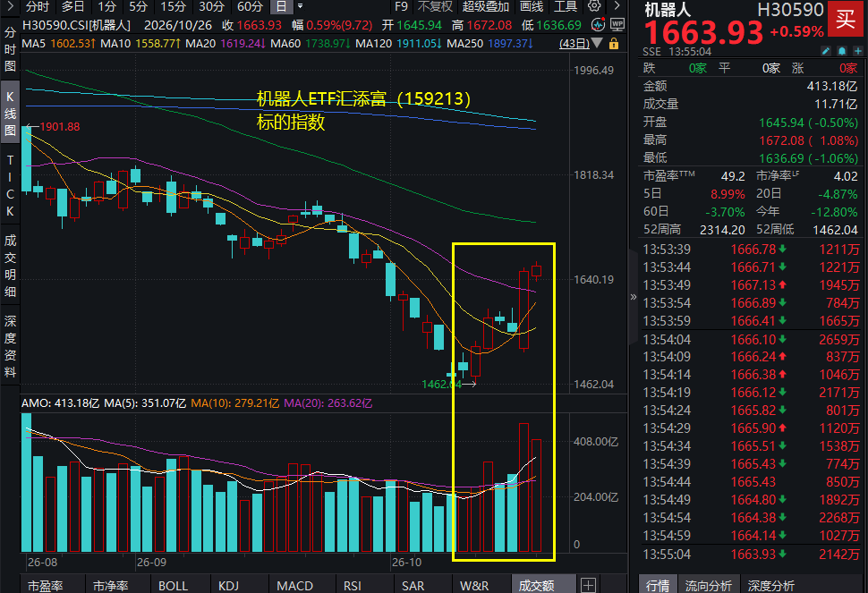
Task: Select the 1分 one-minute period
Action: 106,6
